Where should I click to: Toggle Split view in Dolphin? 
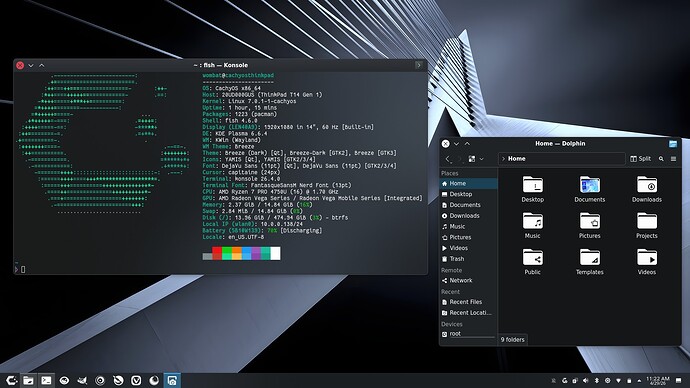[640, 159]
